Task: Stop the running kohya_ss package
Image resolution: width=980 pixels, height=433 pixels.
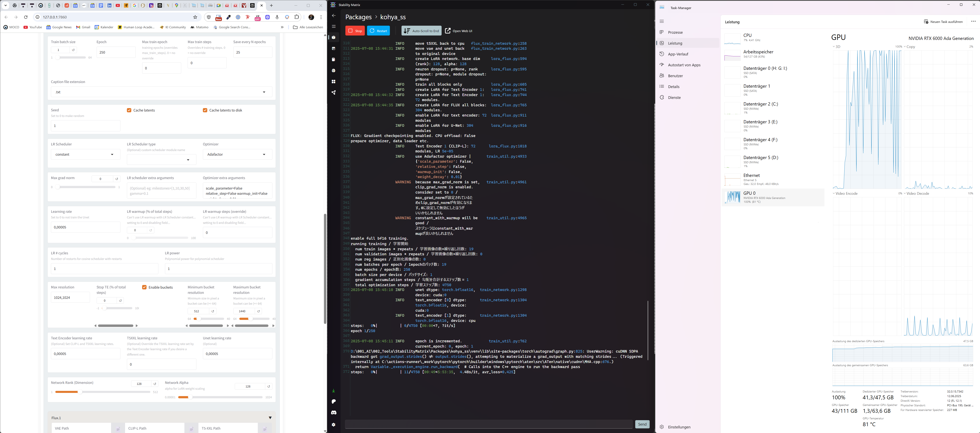Action: click(355, 31)
